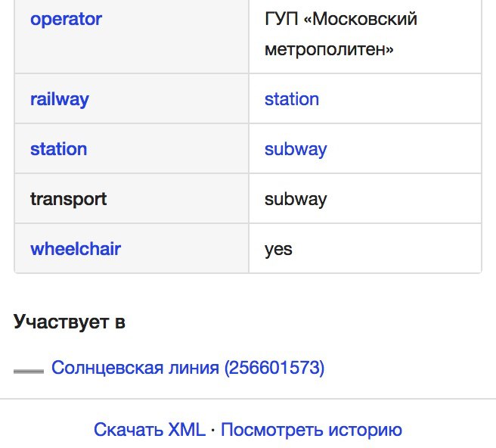Open the railway tag key link

[x=60, y=100]
